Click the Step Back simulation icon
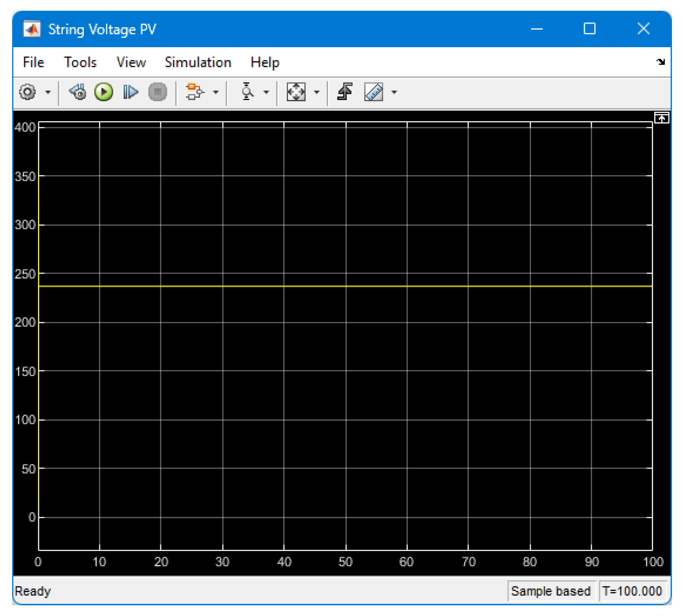This screenshot has width=683, height=616. coord(78,92)
